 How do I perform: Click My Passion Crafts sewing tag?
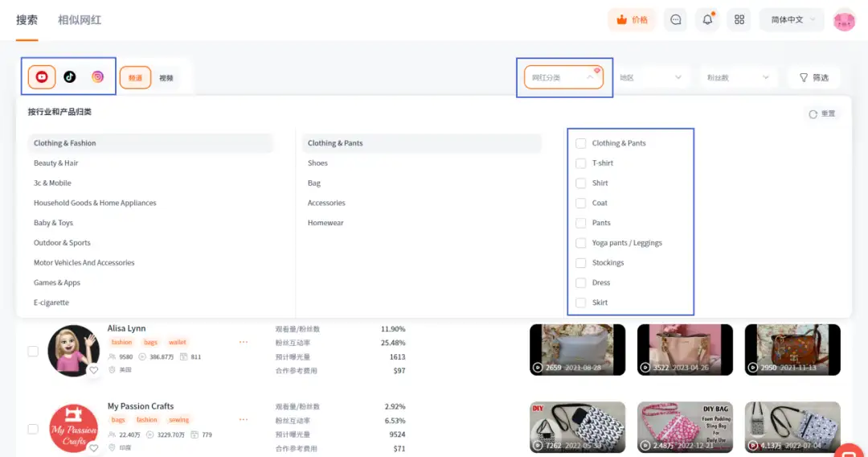click(178, 420)
